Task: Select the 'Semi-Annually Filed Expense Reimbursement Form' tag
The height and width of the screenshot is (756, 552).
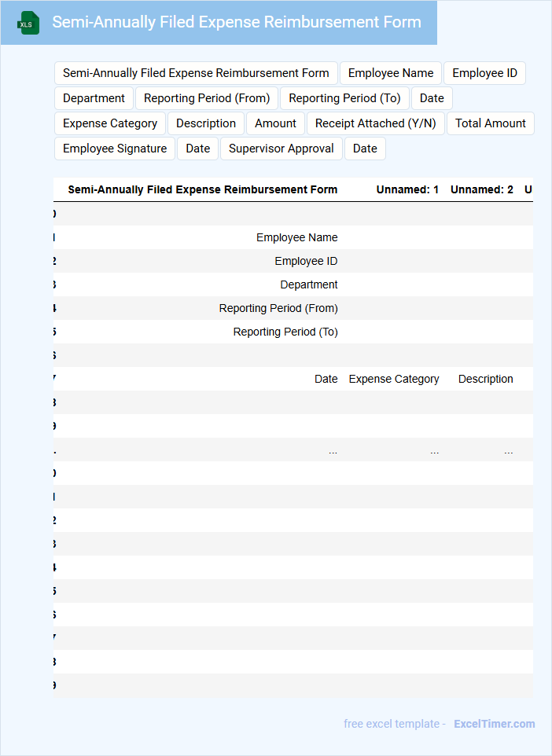Action: coord(196,73)
